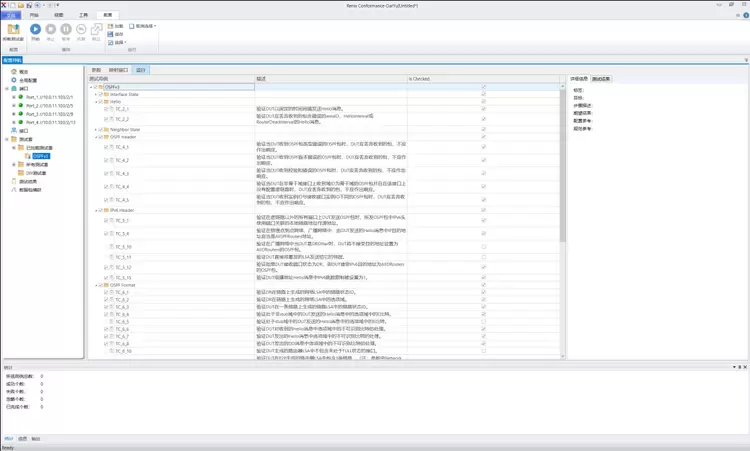Click the test case list vertical scrollbar
Image resolution: width=750 pixels, height=451 pixels.
tap(561, 200)
